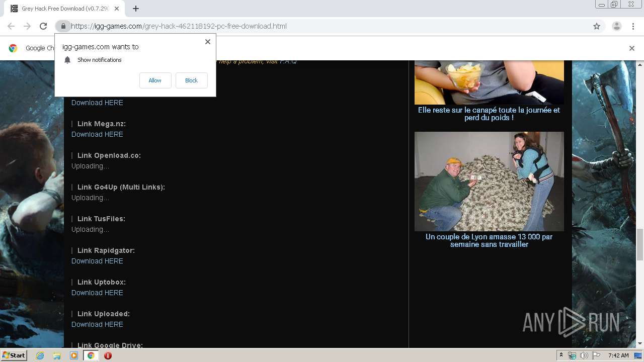The image size is (644, 362).
Task: Restore down the Chrome window
Action: coord(614,5)
